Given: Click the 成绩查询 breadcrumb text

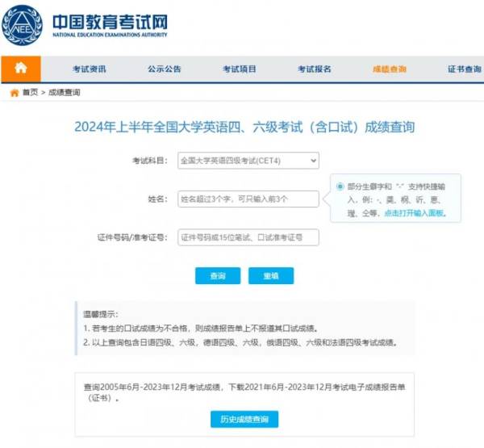Looking at the screenshot, I should tap(65, 92).
